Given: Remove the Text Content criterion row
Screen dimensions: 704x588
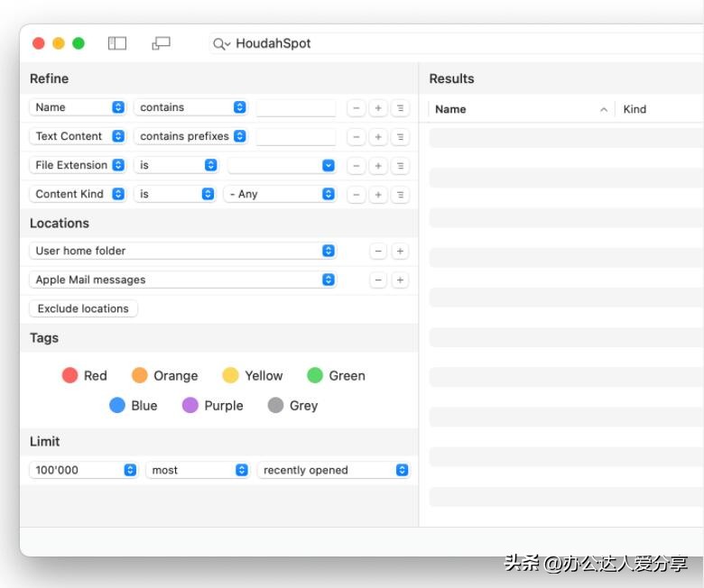Looking at the screenshot, I should tap(356, 137).
